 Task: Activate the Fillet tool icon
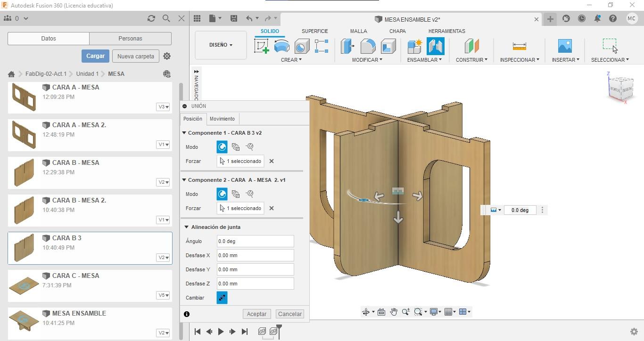[x=368, y=46]
